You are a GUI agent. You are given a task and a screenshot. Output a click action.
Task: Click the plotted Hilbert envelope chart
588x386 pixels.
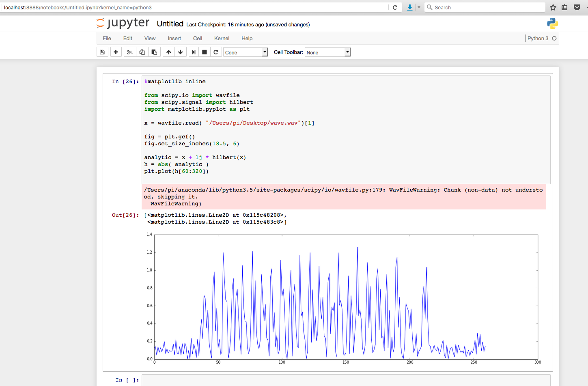346,297
